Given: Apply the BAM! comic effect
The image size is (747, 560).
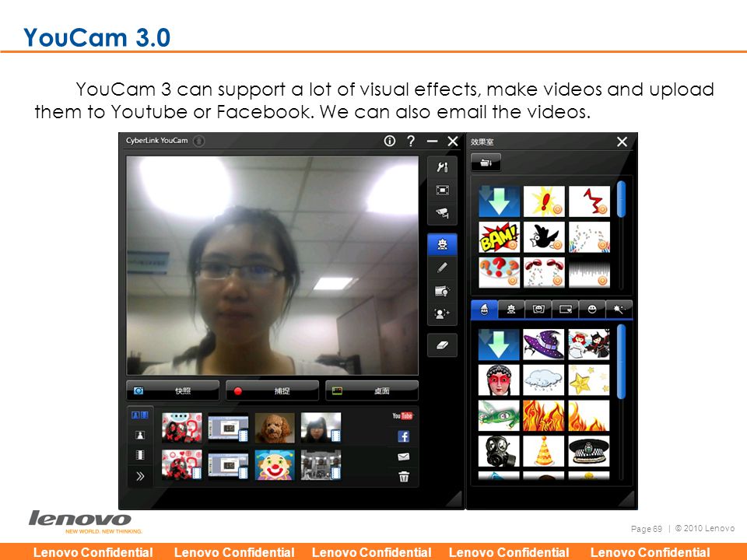Looking at the screenshot, I should tap(499, 237).
